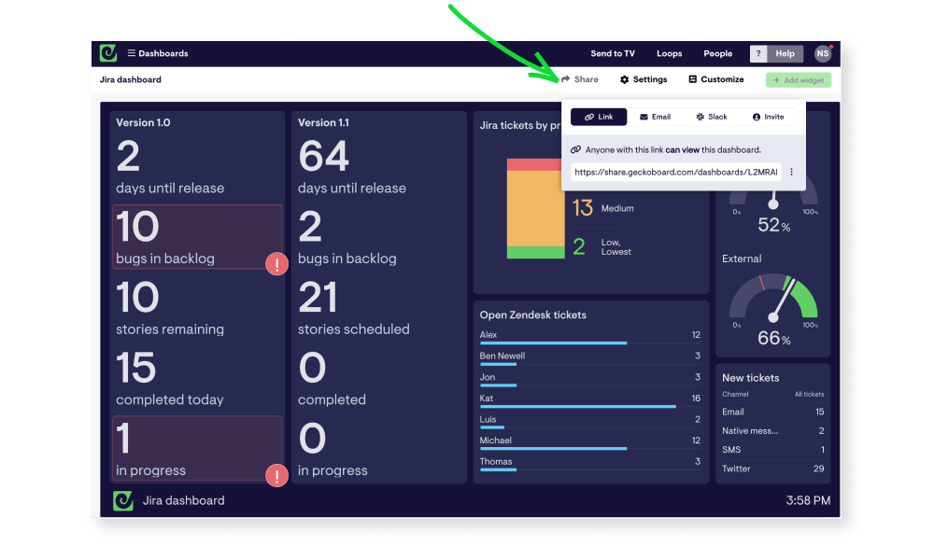The height and width of the screenshot is (560, 934).
Task: Click the '2 Low, Lowest' legend entry
Action: (x=601, y=247)
